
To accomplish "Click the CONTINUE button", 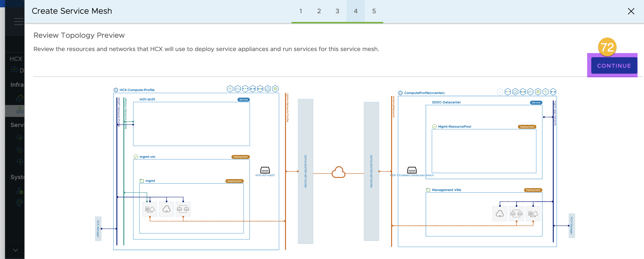I will 614,66.
